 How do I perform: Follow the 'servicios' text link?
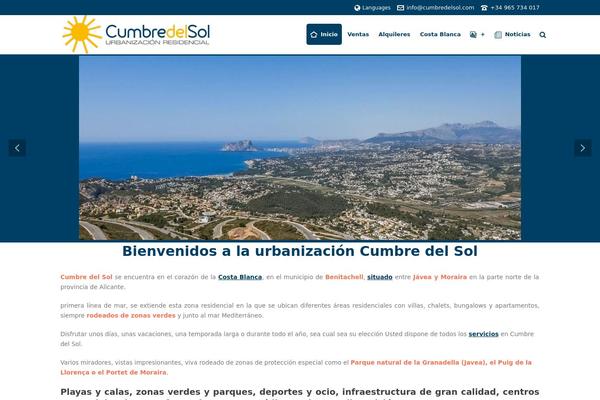[483, 334]
